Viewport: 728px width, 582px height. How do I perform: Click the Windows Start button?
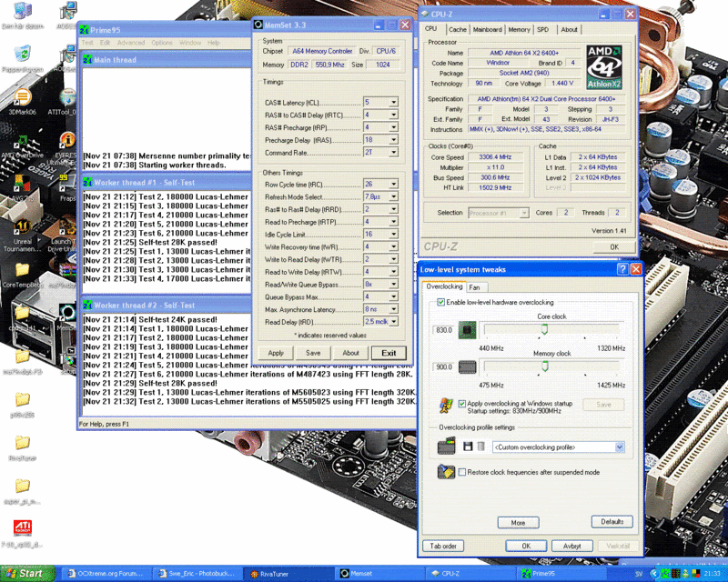[27, 574]
